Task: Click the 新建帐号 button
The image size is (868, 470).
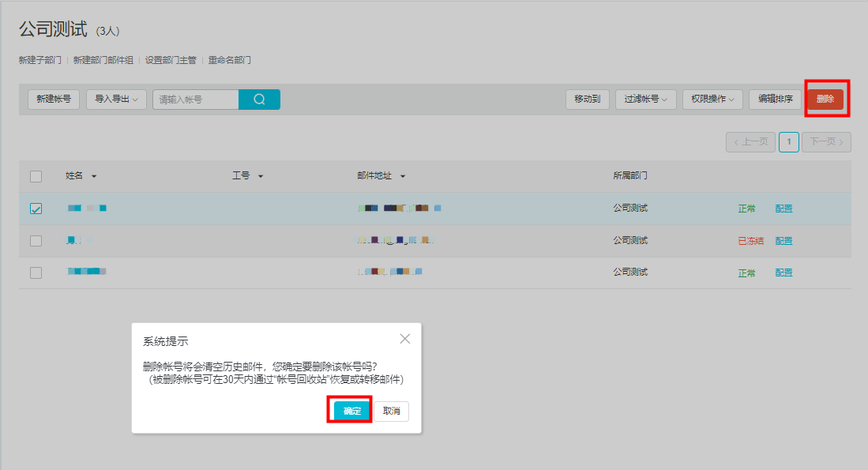Action: [x=53, y=99]
